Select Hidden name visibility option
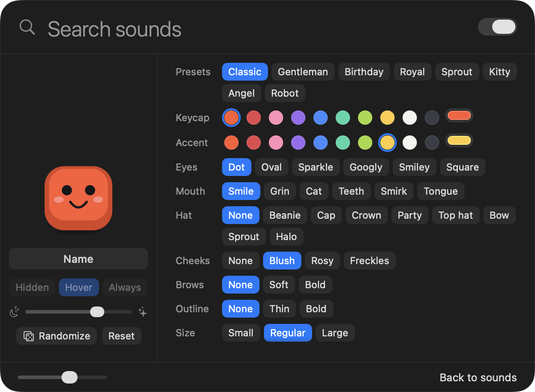 32,287
